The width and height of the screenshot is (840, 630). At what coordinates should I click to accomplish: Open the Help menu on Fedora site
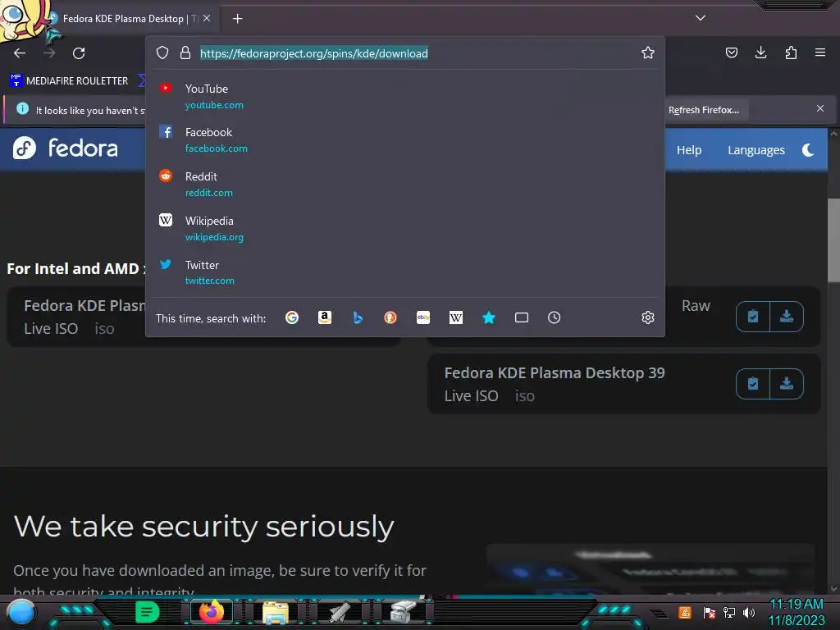[x=689, y=150]
